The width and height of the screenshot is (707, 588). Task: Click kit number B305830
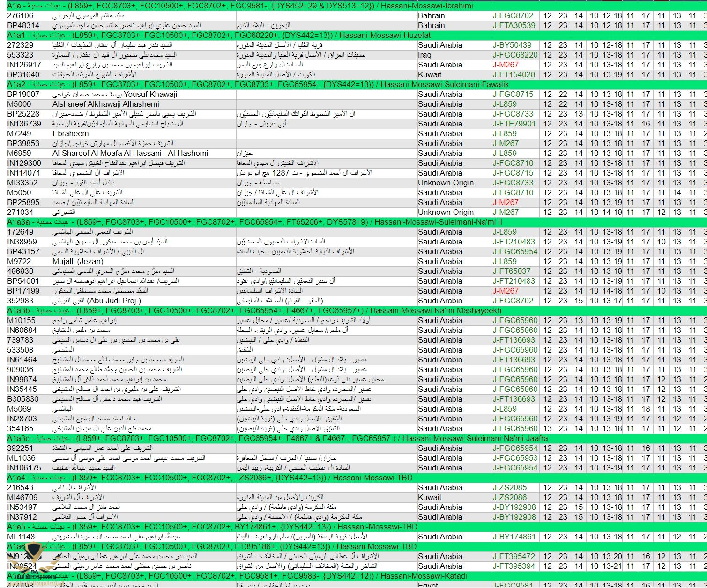pos(23,399)
